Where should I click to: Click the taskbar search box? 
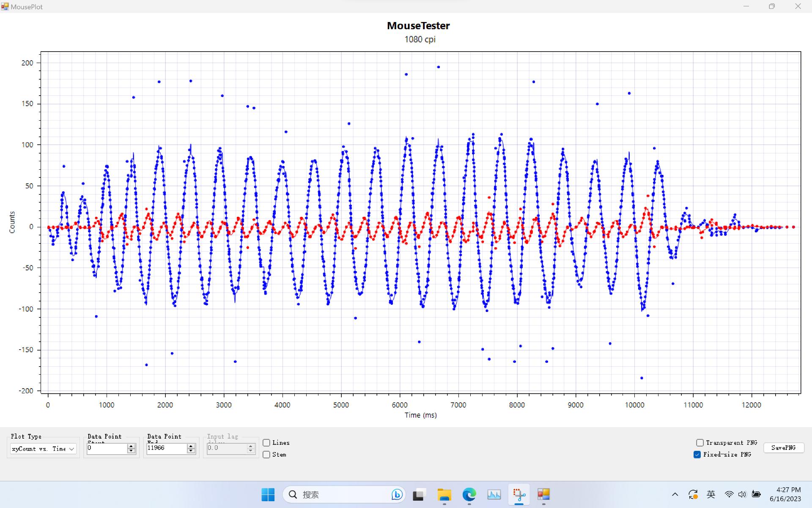pos(338,494)
